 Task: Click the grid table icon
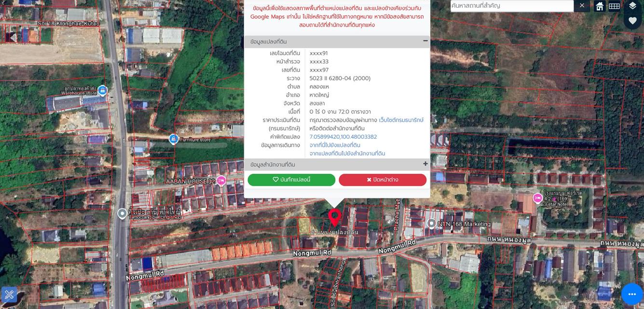click(x=614, y=6)
